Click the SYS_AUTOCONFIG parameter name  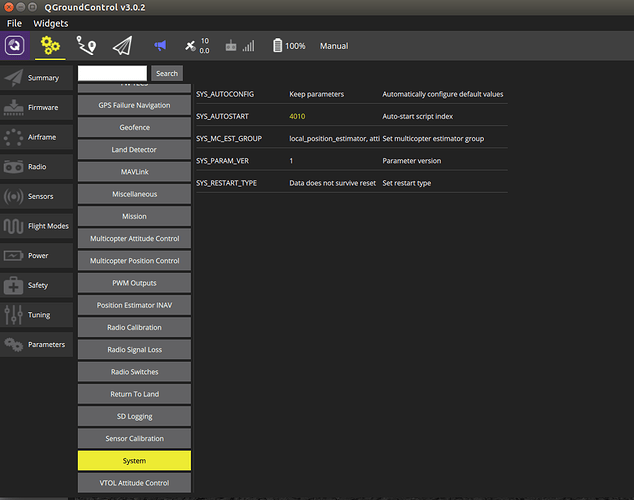225,94
